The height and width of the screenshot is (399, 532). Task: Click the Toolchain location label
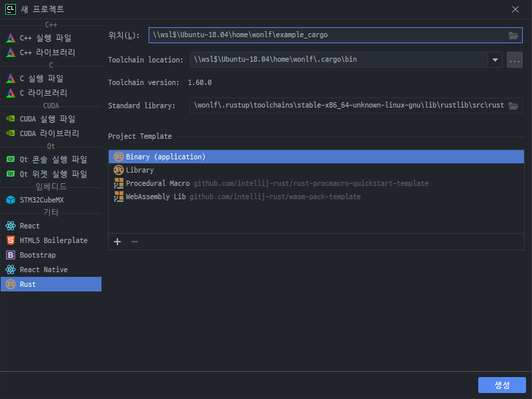[145, 60]
